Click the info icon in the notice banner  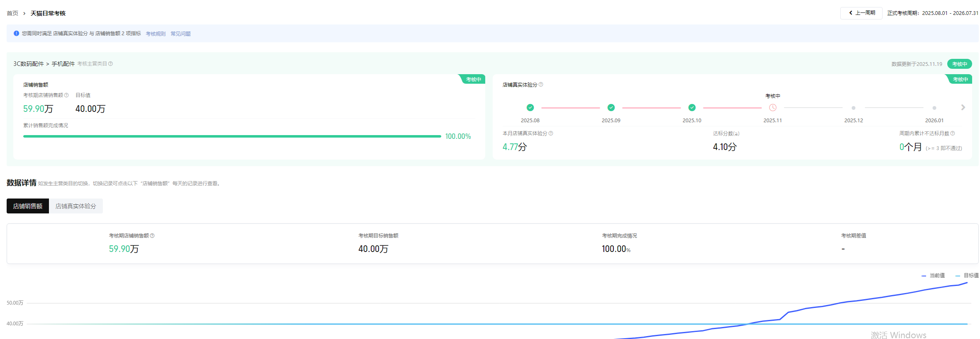click(x=16, y=33)
